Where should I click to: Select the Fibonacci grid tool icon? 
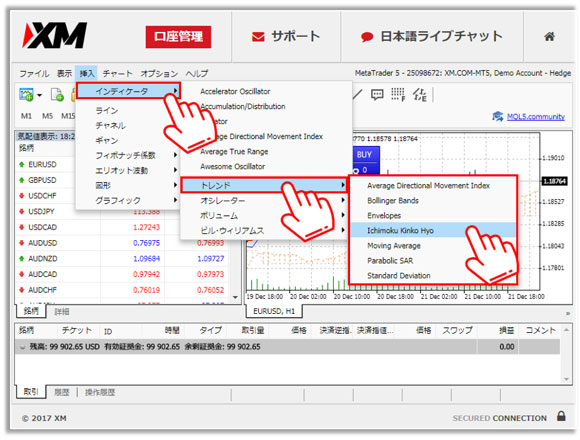(398, 95)
